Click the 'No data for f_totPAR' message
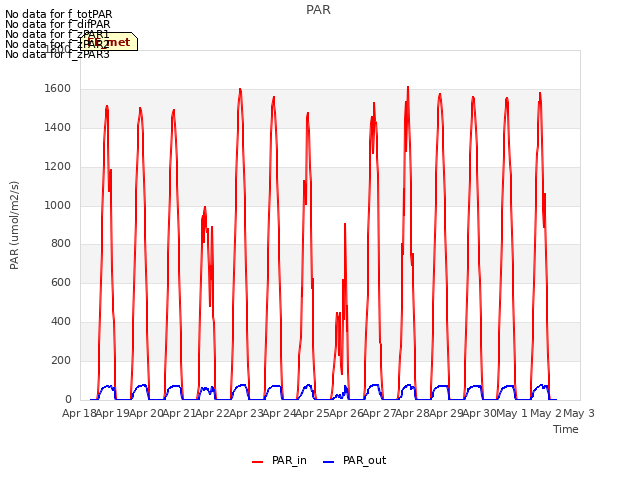Viewport: 640px width, 480px height. tap(58, 15)
